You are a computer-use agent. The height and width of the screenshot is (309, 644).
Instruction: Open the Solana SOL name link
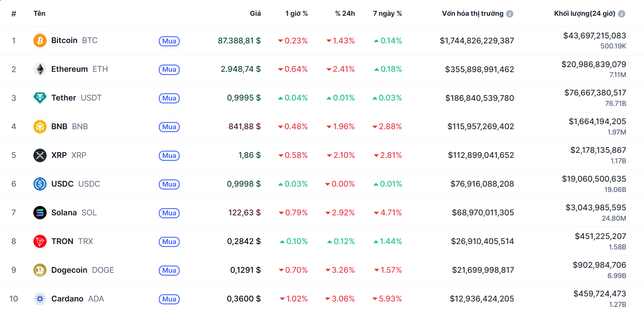(74, 212)
